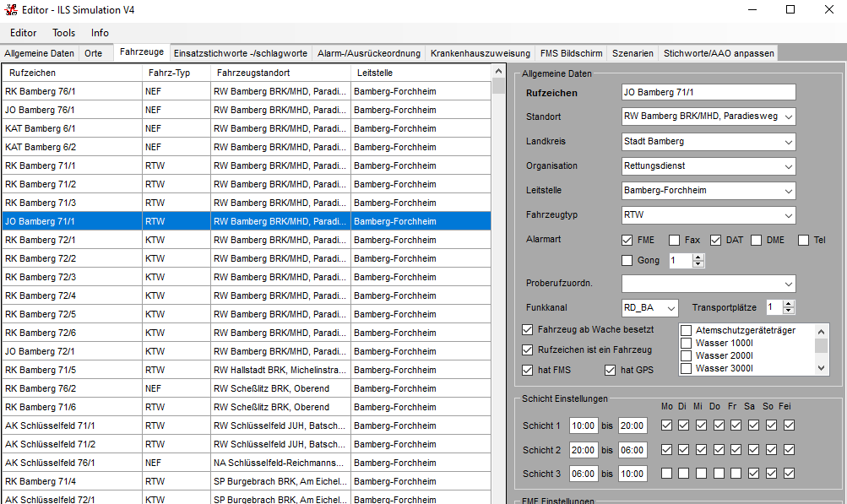Toggle the FME alarm checkbox
847x504 pixels.
tap(627, 241)
